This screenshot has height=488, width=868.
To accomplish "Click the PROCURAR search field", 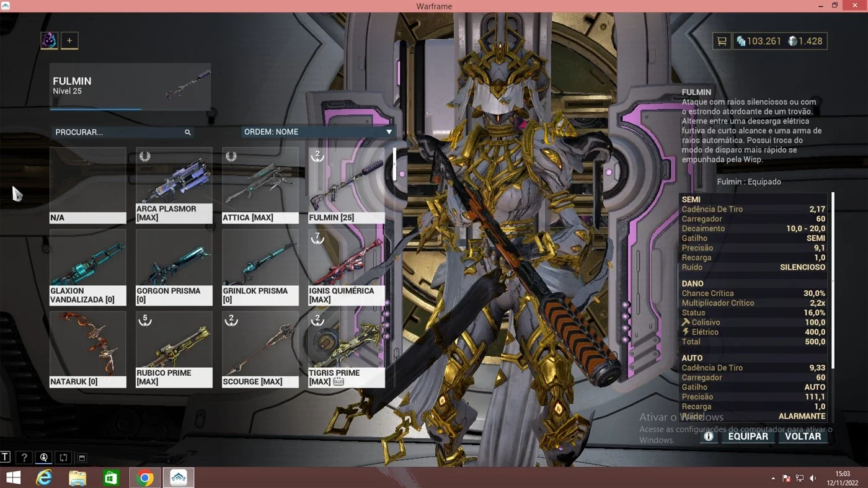I will point(122,132).
